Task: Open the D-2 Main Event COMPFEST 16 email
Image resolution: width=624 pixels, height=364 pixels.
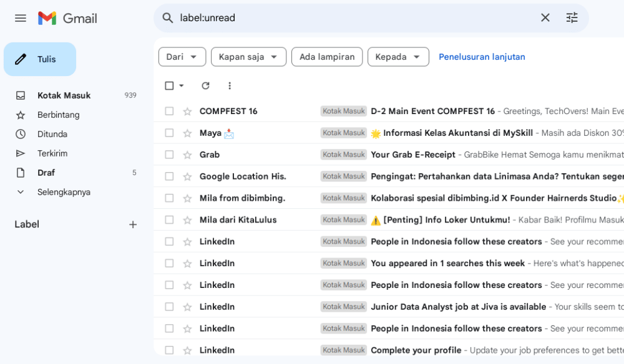Action: click(x=432, y=112)
